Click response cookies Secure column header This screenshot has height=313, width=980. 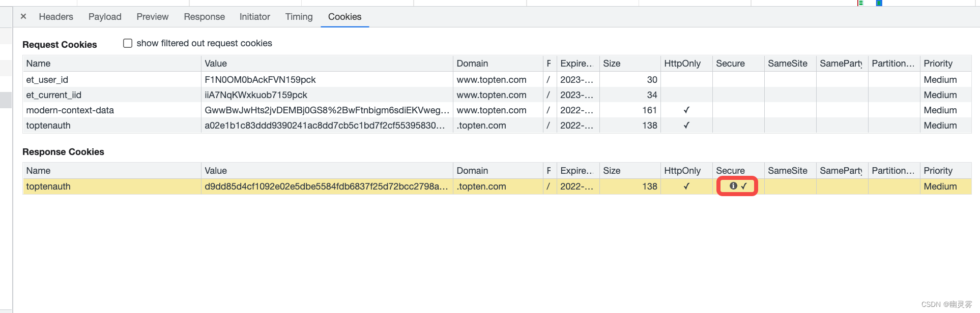coord(738,171)
